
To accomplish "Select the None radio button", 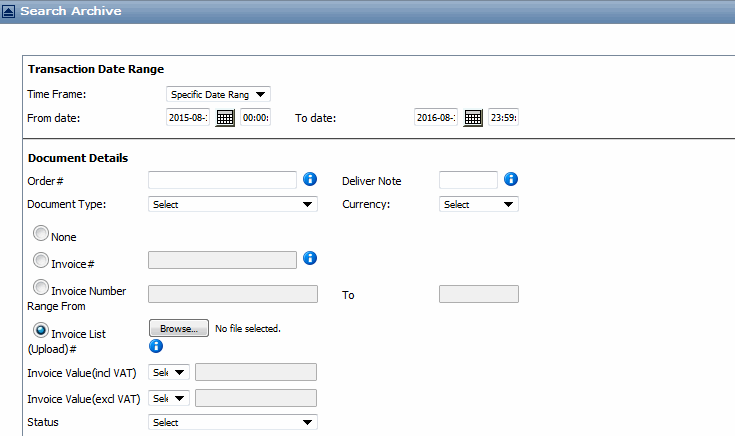I will coord(40,233).
